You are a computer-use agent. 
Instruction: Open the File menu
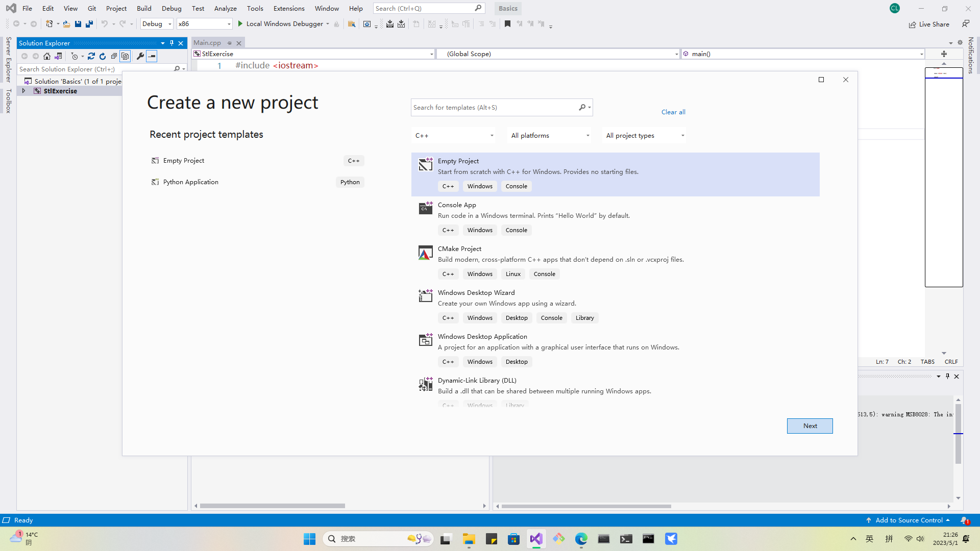(x=28, y=9)
